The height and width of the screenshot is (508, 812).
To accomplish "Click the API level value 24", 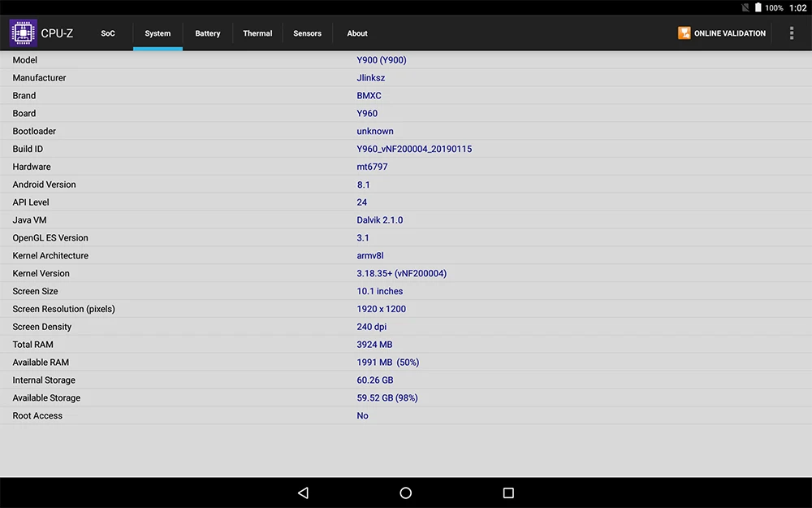I will [x=361, y=202].
